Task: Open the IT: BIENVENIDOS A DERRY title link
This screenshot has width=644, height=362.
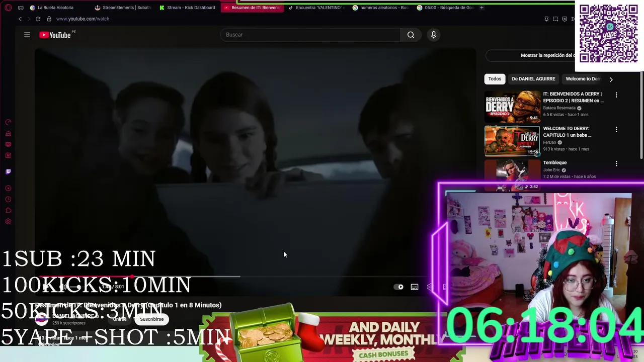Action: point(573,98)
